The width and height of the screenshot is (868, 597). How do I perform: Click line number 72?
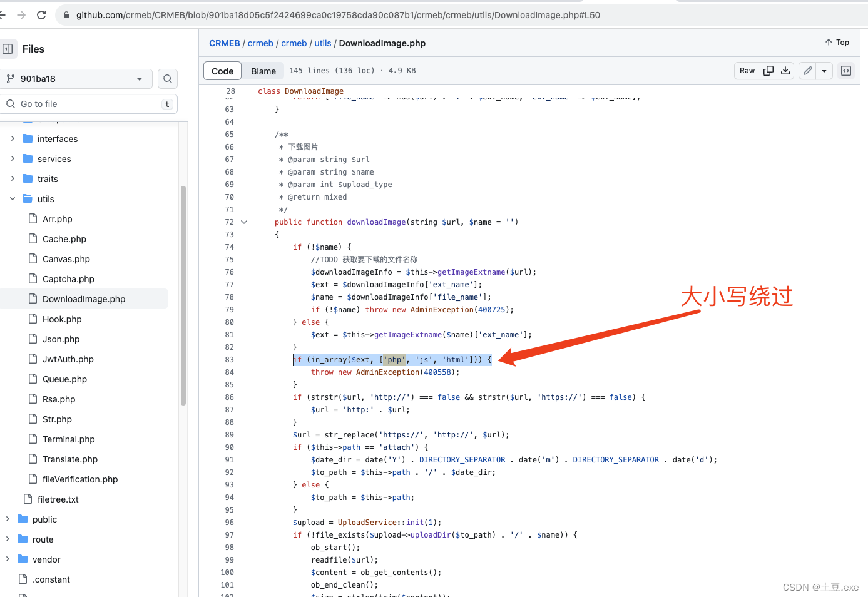[229, 222]
